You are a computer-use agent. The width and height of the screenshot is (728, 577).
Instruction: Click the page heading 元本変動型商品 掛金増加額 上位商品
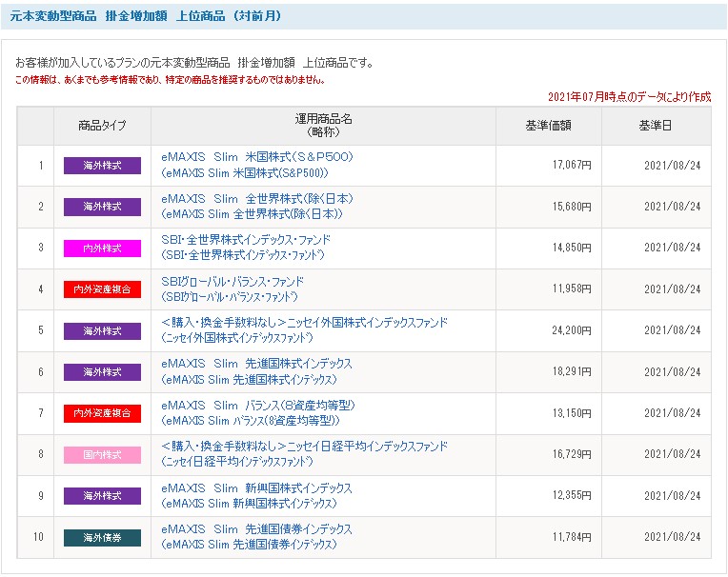coord(146,16)
